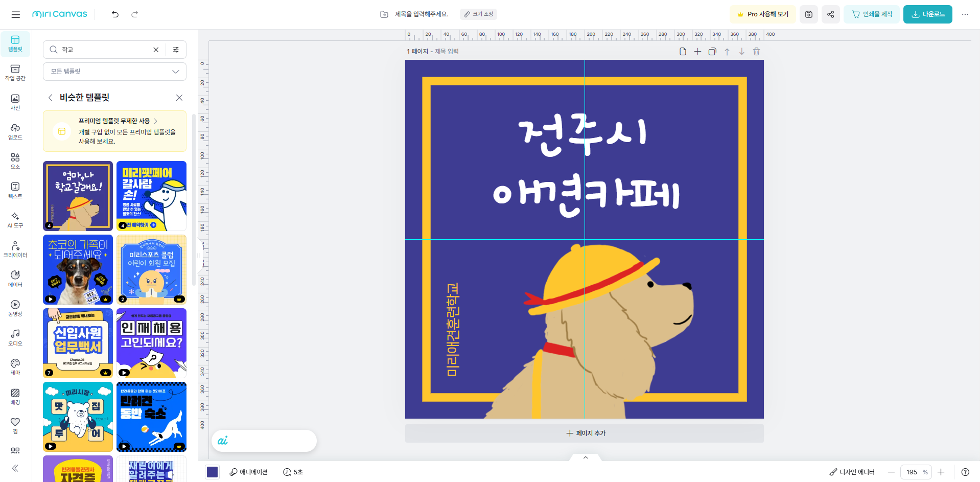
Task: Undo the last action
Action: point(115,14)
